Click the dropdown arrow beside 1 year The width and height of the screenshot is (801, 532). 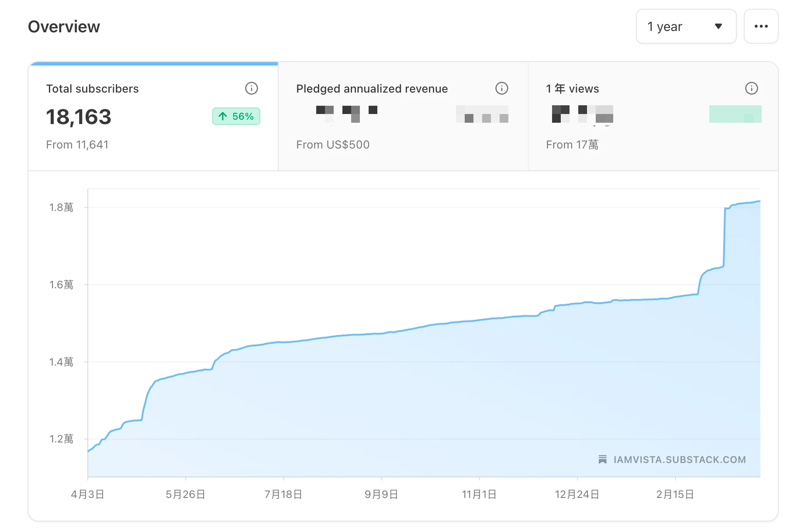[718, 27]
